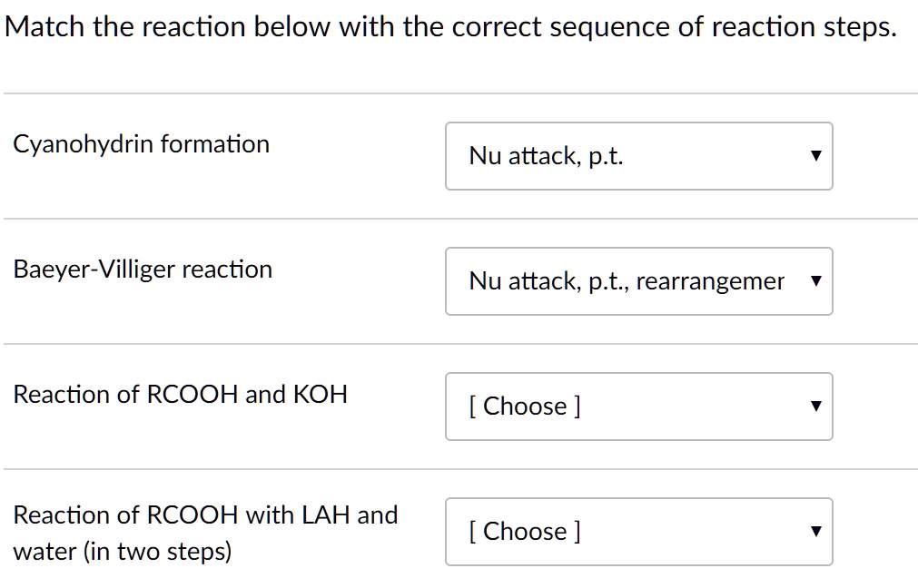Click the question instruction at the top

451,26
